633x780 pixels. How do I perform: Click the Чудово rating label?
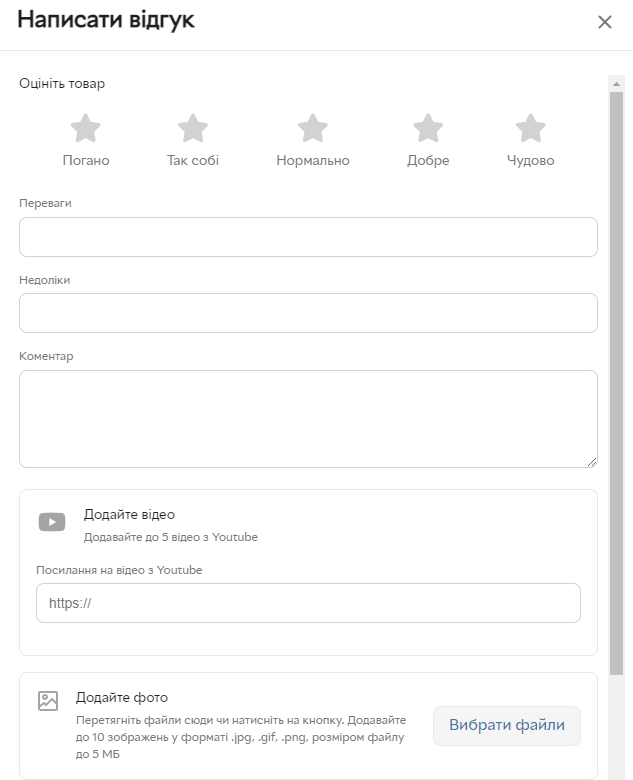pyautogui.click(x=530, y=161)
